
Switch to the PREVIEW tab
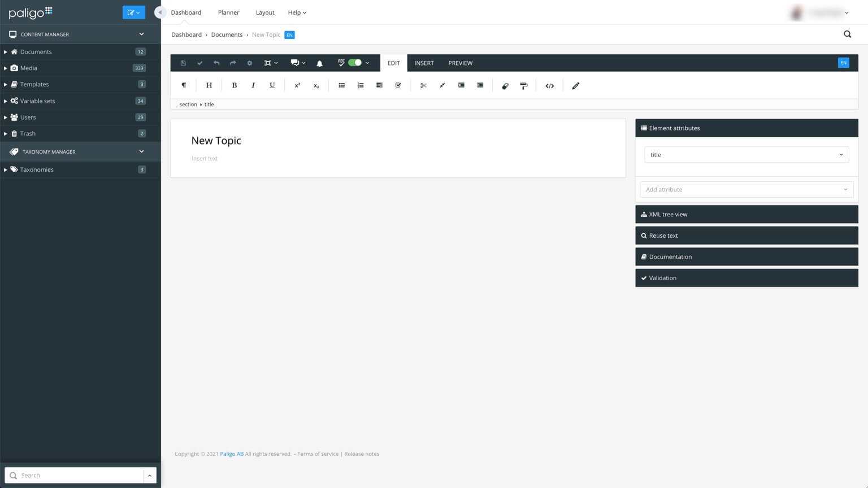tap(460, 63)
